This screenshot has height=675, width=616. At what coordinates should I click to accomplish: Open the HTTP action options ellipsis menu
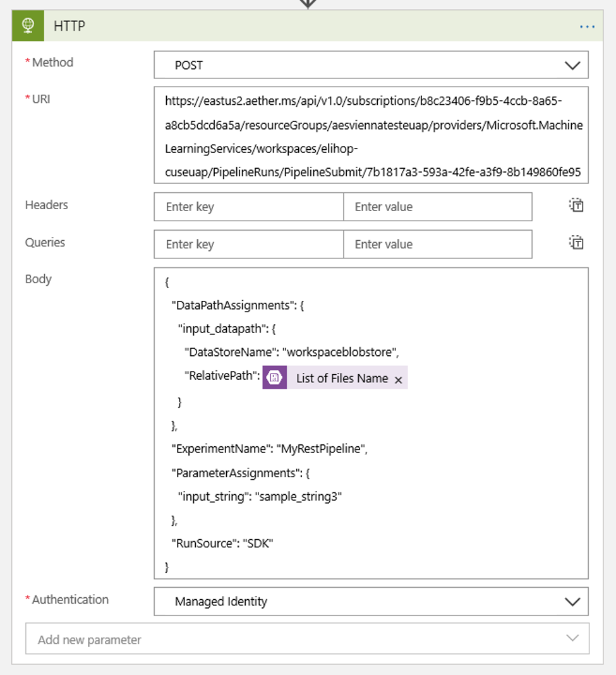588,27
